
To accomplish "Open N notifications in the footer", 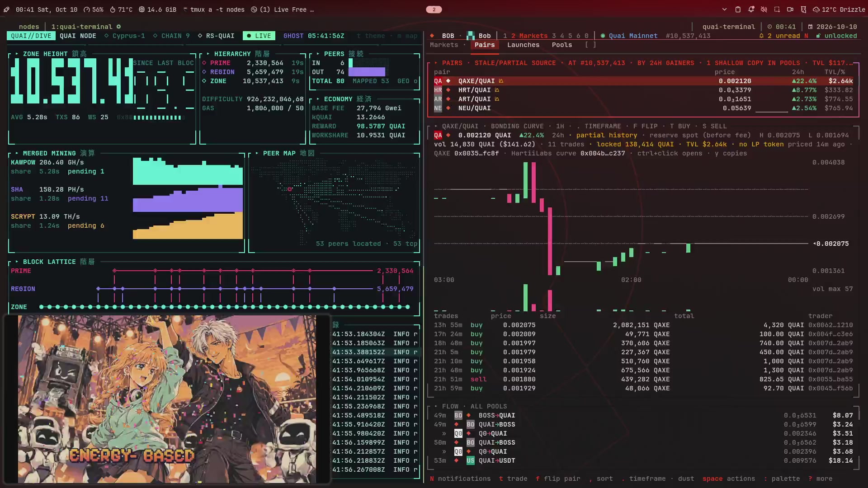I will 460,479.
